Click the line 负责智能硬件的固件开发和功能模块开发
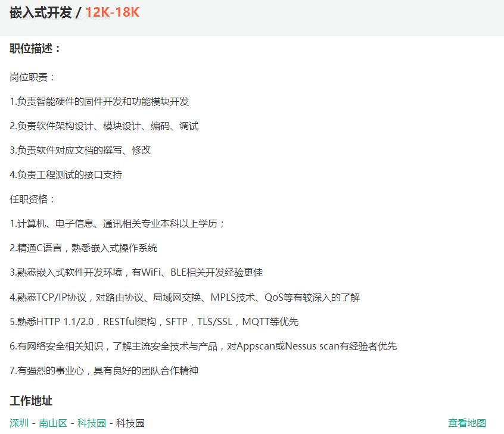This screenshot has height=434, width=504. (x=99, y=102)
